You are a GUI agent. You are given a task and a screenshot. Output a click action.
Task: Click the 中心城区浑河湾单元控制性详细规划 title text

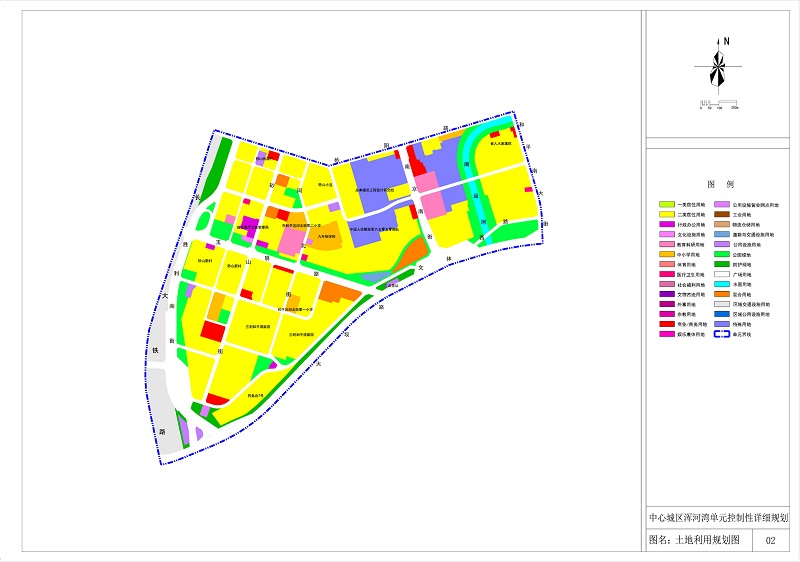pyautogui.click(x=719, y=519)
